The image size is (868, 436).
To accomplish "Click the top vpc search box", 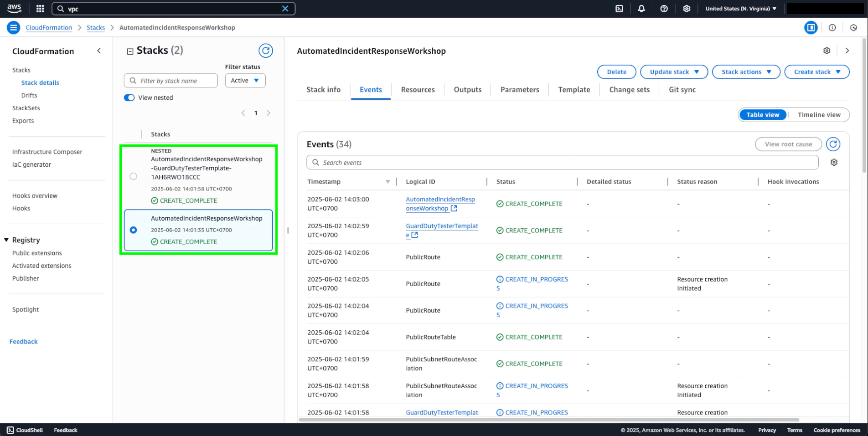I will 174,9.
